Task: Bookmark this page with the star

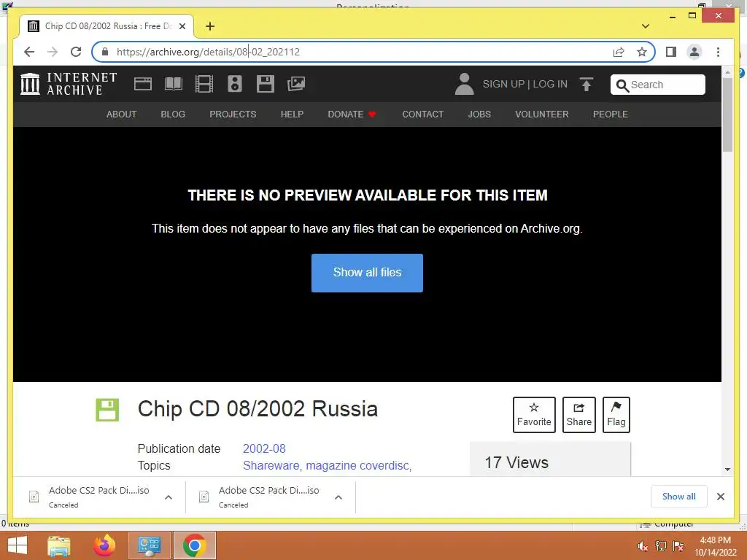Action: (642, 52)
